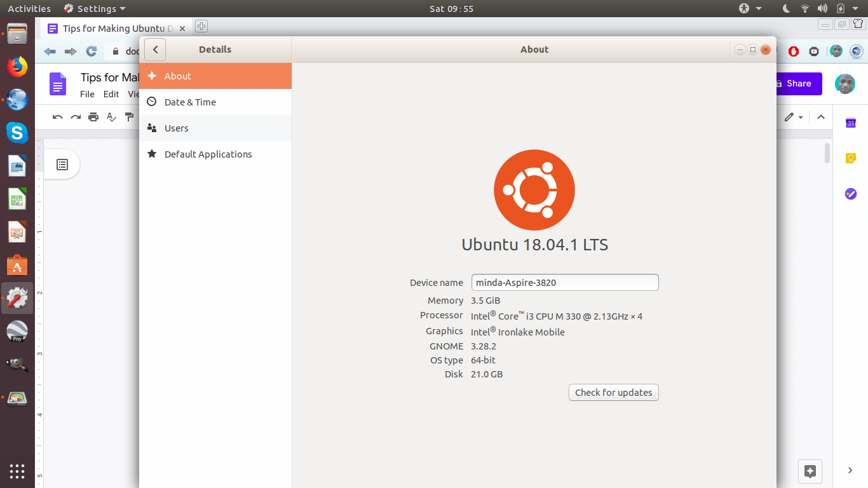Screen dimensions: 868x488
Task: Launch Google Earth Pro from the dock
Action: pos(17,332)
